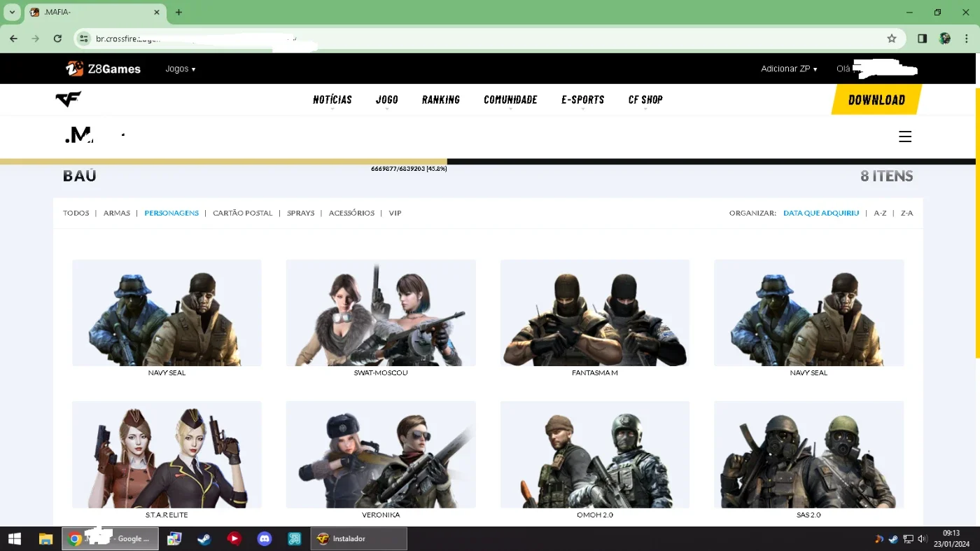This screenshot has height=551, width=980.
Task: Reload the page using the refresh icon
Action: [57, 39]
